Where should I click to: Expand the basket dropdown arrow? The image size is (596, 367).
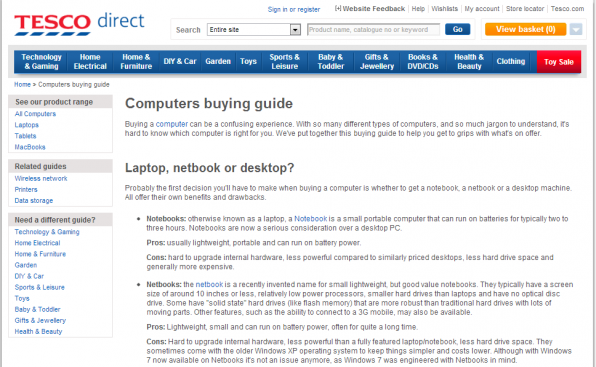pyautogui.click(x=575, y=29)
